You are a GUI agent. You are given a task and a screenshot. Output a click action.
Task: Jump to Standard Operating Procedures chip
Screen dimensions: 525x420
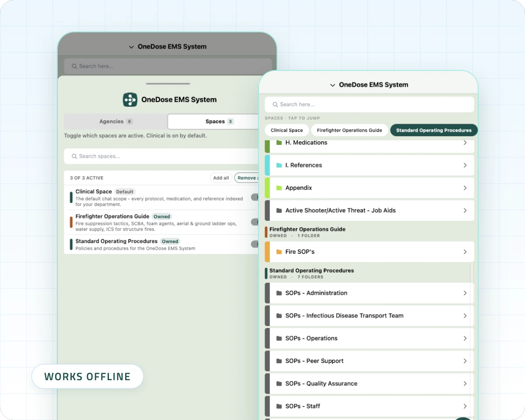pyautogui.click(x=434, y=130)
